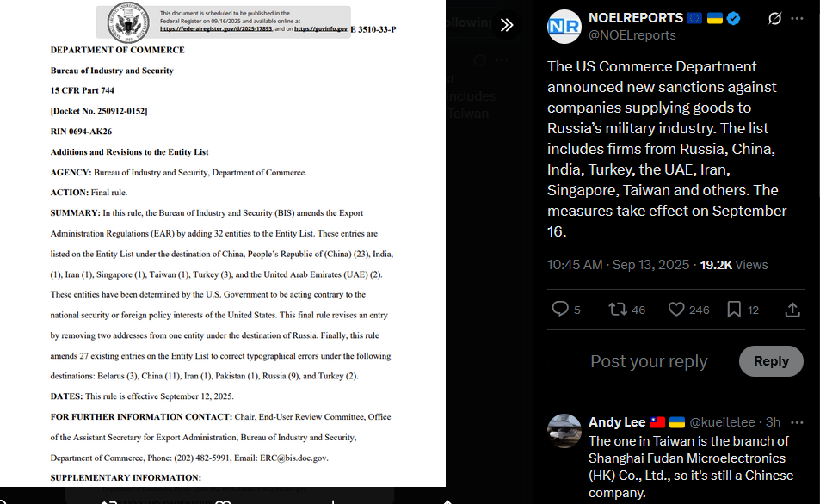Click the 'DATES: This rule is effective' line
This screenshot has height=504, width=820.
click(142, 396)
